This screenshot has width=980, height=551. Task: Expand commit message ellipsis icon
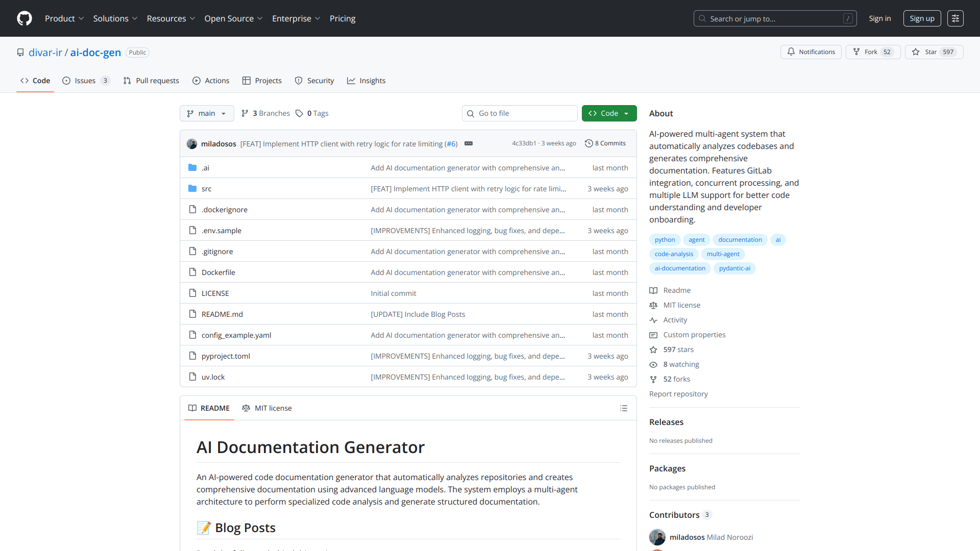point(468,144)
